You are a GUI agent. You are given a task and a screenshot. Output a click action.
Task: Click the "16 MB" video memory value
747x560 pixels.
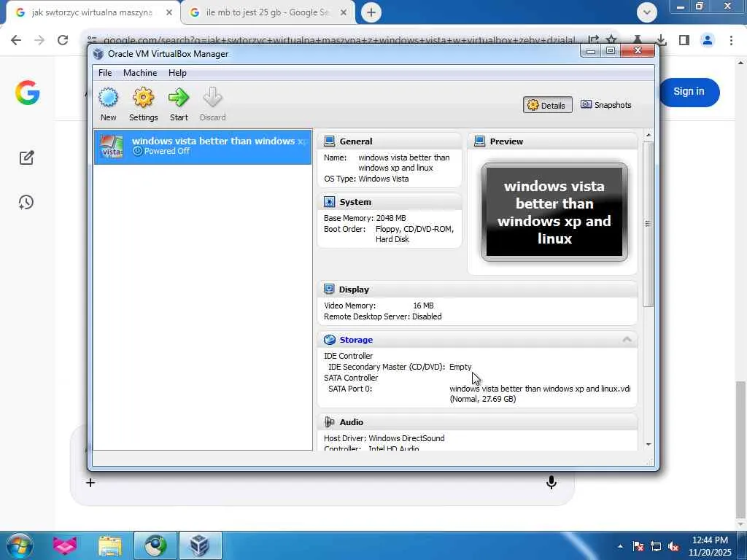(423, 306)
